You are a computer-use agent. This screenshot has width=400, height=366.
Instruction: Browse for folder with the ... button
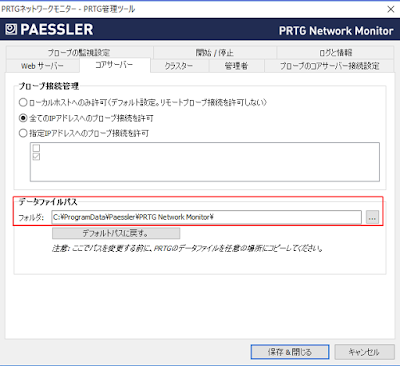(x=372, y=217)
